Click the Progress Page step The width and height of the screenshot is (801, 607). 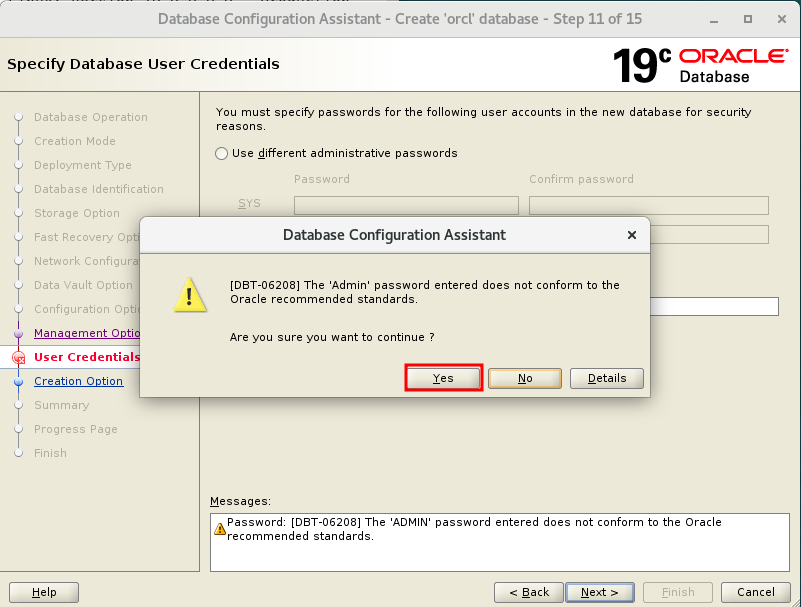[x=76, y=429]
